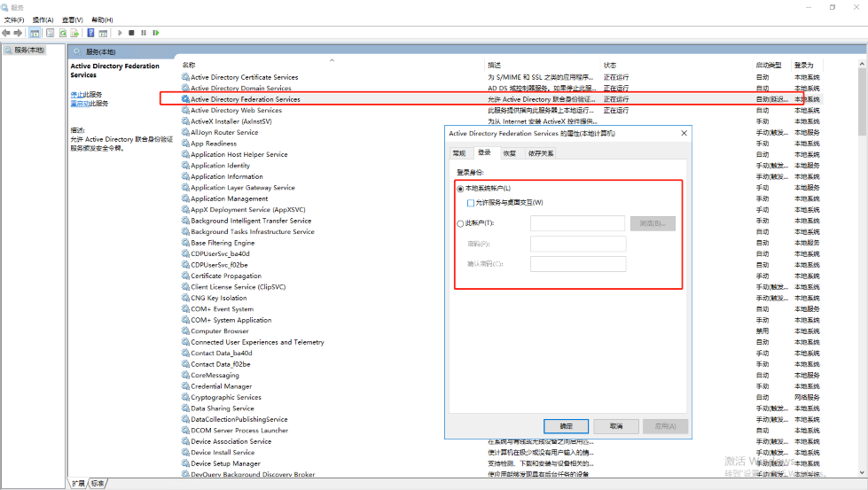
Task: Click the scrollbar up arrow of services list
Action: pyautogui.click(x=862, y=65)
